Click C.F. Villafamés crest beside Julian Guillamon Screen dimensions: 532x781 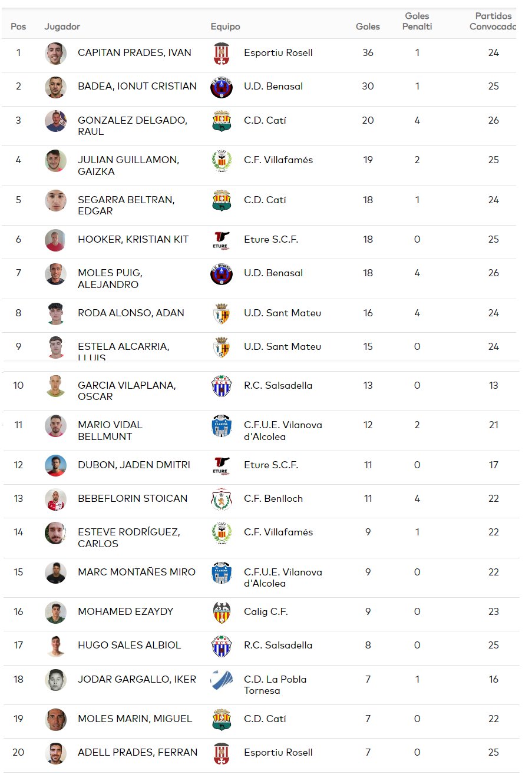(x=222, y=160)
